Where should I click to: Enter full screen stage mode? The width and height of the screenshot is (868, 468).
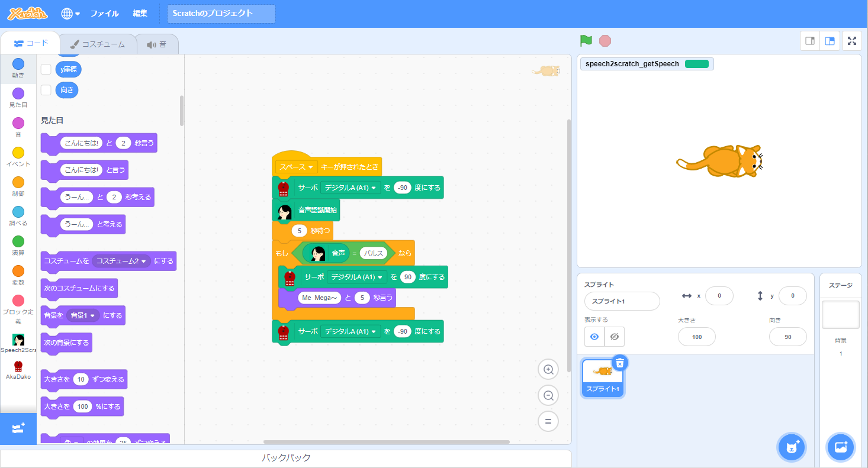click(x=851, y=41)
